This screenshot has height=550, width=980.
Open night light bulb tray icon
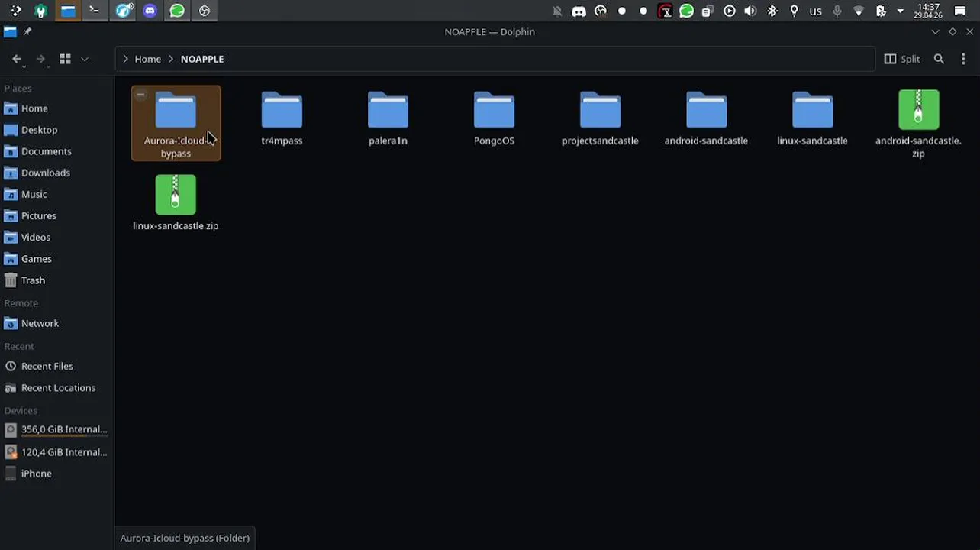pos(794,11)
